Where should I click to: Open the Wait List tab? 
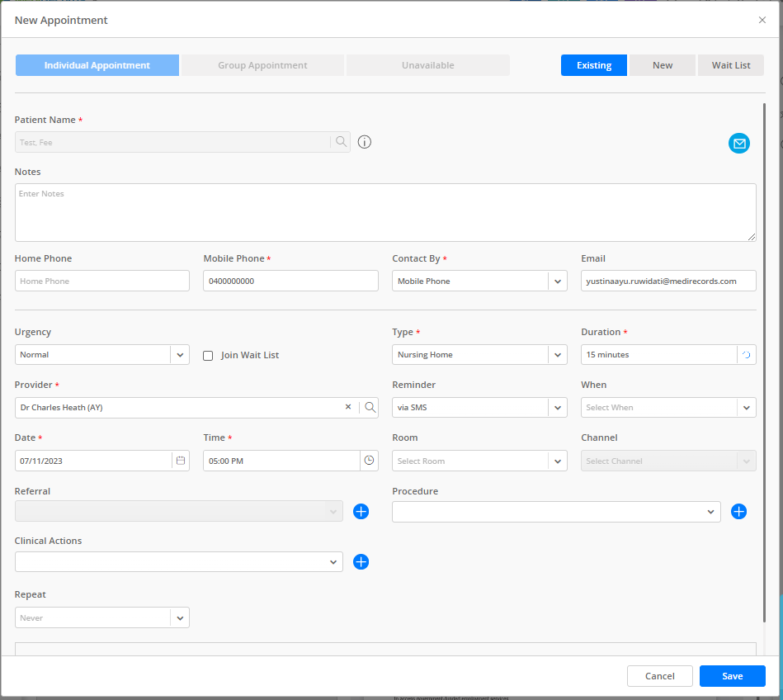coord(730,65)
